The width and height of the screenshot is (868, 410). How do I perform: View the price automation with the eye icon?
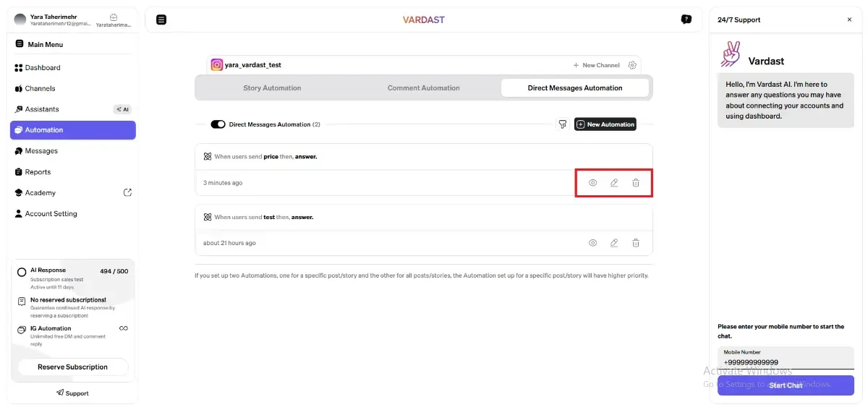592,183
